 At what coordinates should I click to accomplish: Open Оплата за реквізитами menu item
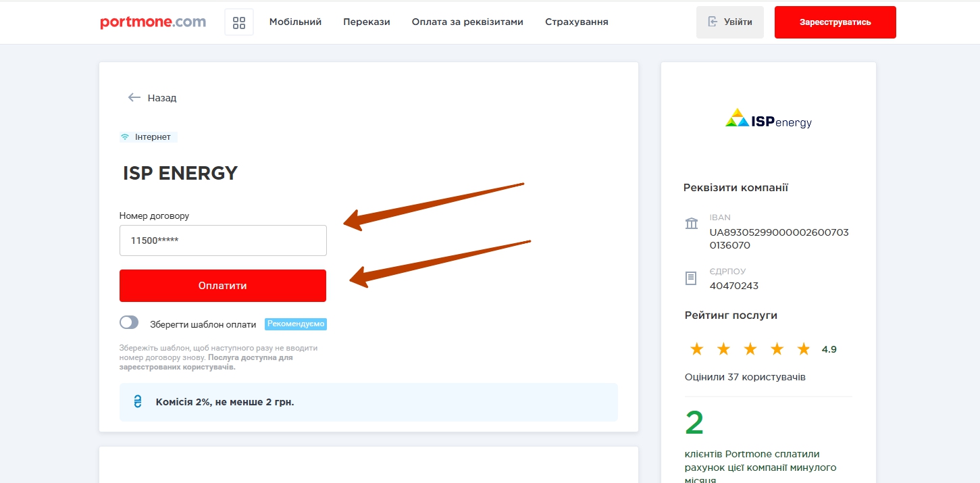[467, 22]
